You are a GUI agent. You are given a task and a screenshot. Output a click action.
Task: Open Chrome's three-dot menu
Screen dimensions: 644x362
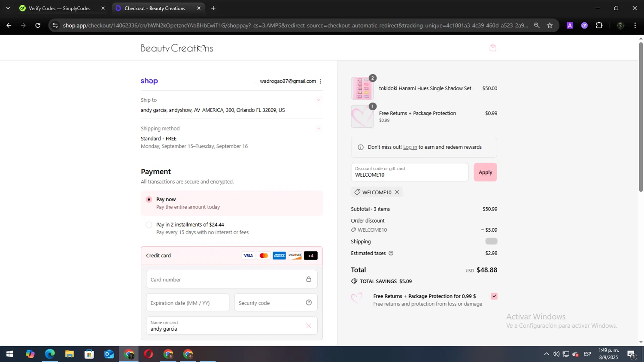click(x=635, y=25)
